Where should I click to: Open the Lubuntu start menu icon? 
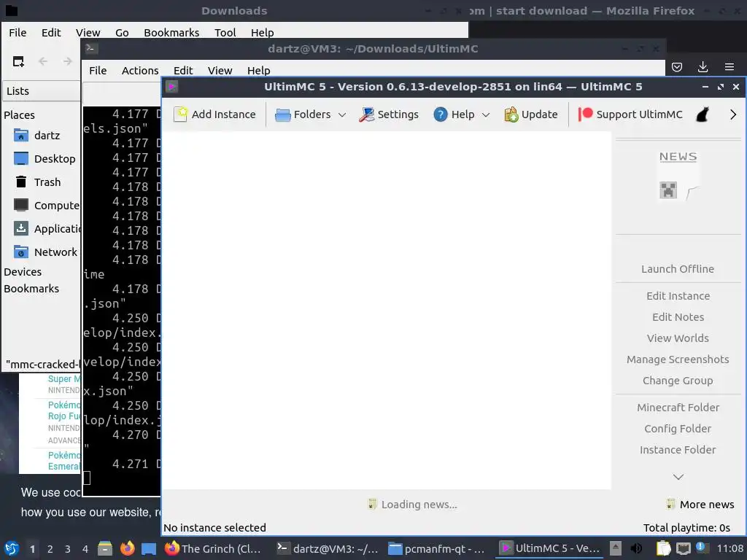point(12,548)
